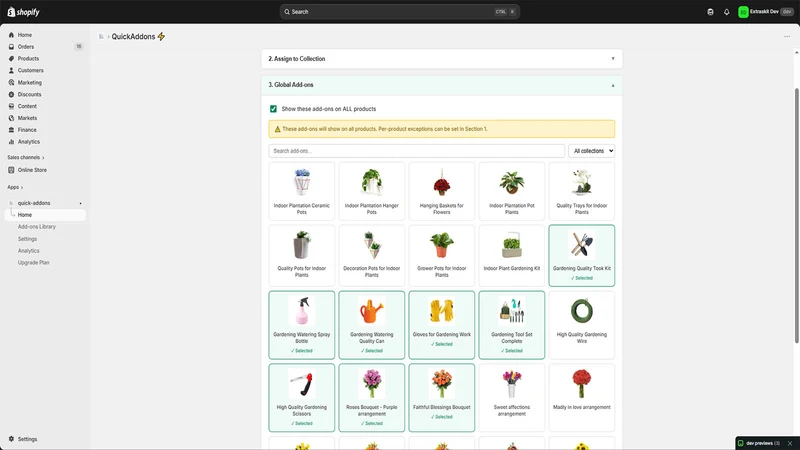The width and height of the screenshot is (800, 450).
Task: Collapse Global Add-ons section
Action: (x=442, y=85)
